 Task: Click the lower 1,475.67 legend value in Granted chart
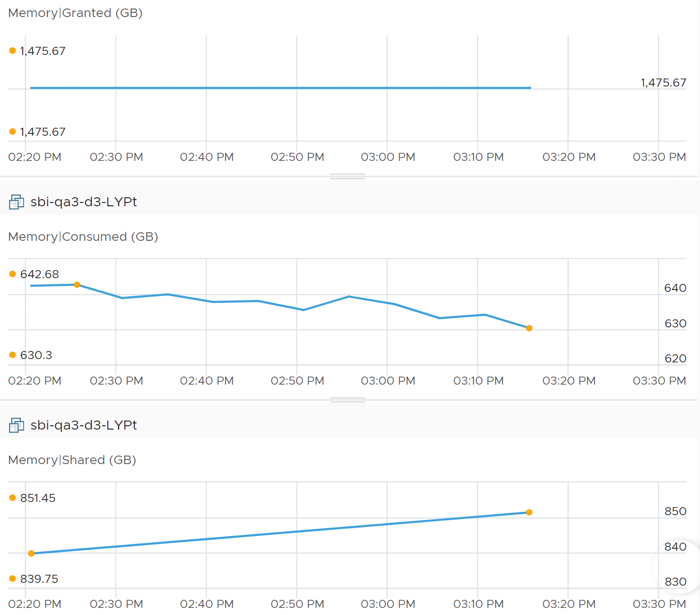point(43,132)
